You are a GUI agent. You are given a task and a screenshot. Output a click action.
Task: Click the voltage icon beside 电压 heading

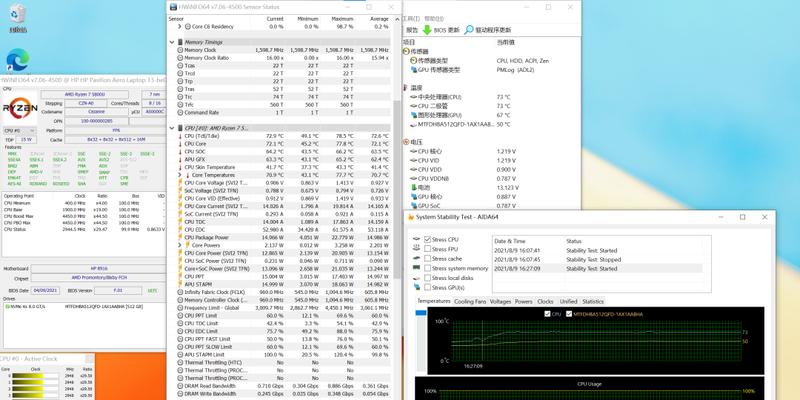tap(406, 142)
